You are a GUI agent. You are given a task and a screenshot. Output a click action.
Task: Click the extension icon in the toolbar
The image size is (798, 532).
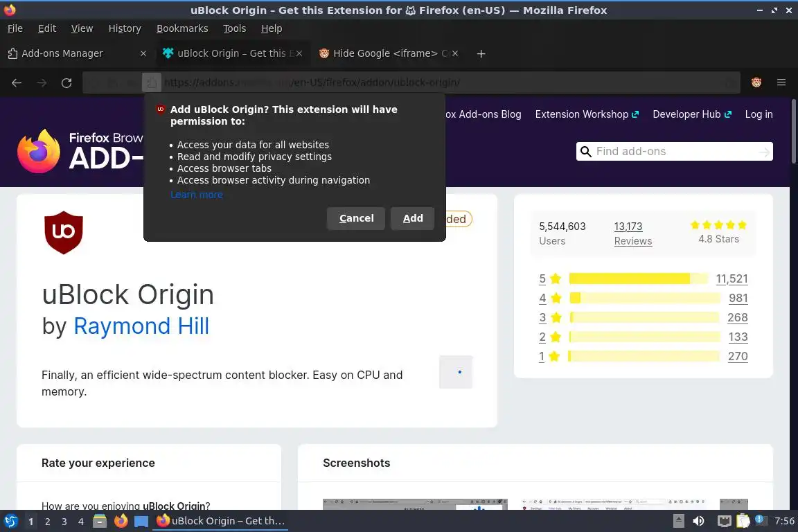(756, 82)
